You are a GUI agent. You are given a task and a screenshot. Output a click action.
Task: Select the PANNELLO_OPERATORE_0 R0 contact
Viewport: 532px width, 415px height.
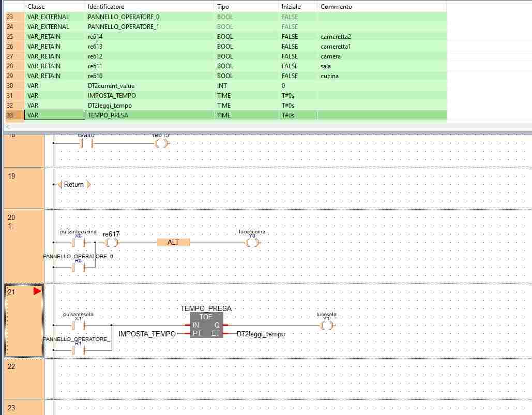tap(79, 268)
